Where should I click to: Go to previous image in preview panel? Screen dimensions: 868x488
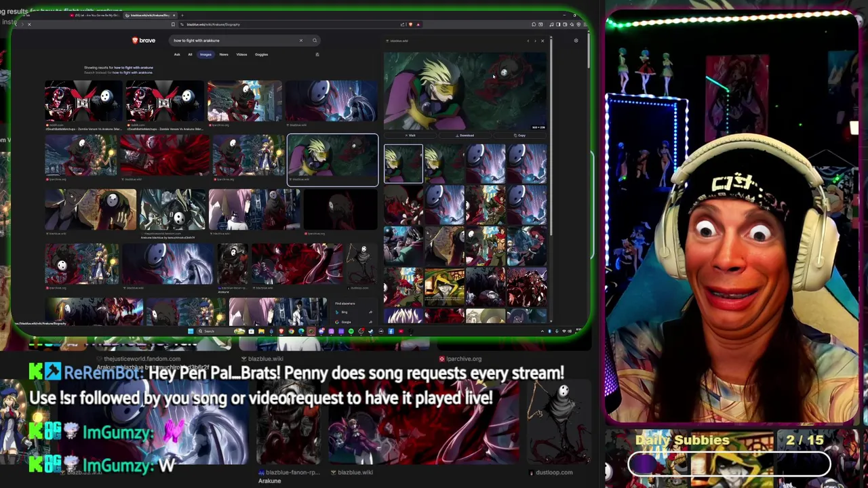point(528,41)
